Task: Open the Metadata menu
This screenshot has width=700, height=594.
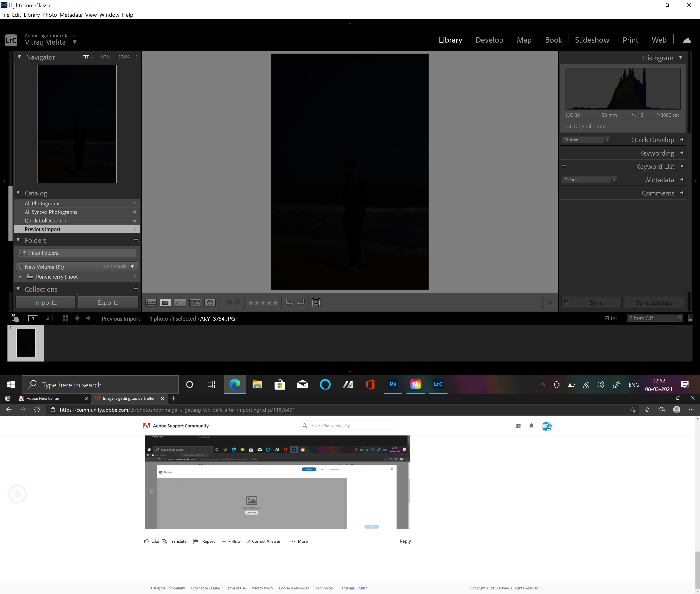Action: coord(71,15)
